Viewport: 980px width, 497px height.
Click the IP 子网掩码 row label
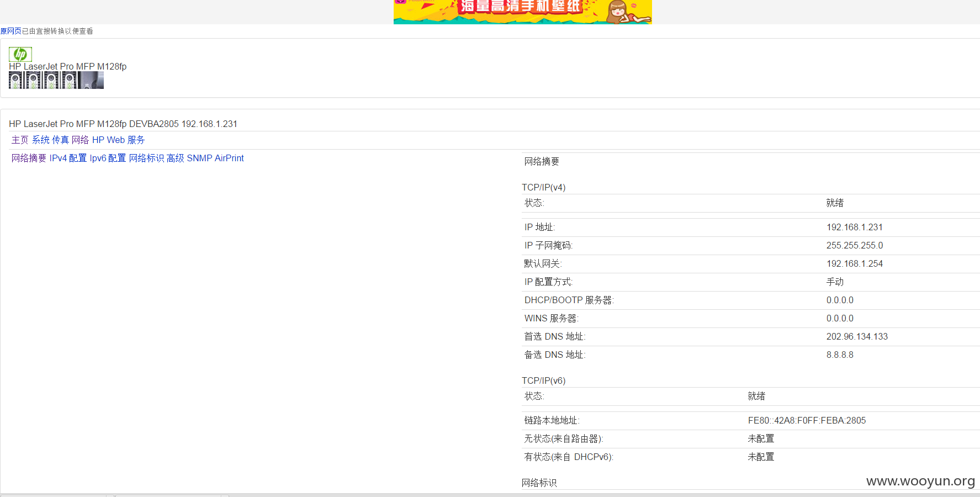549,246
